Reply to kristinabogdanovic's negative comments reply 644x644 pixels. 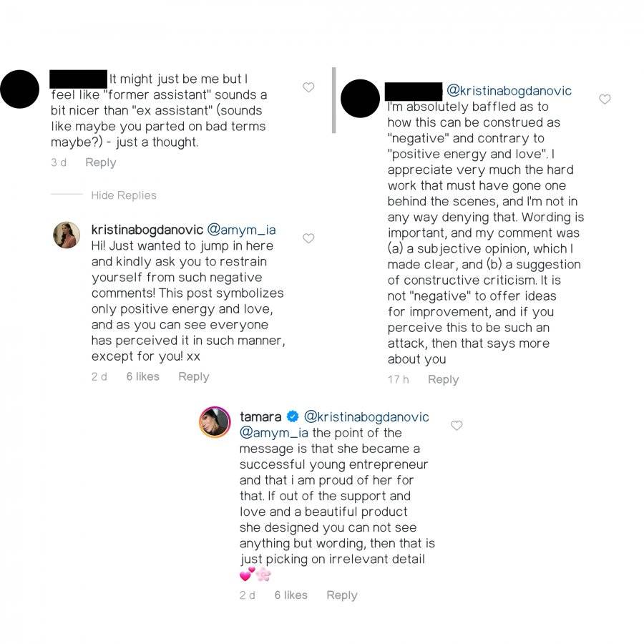[x=194, y=376]
